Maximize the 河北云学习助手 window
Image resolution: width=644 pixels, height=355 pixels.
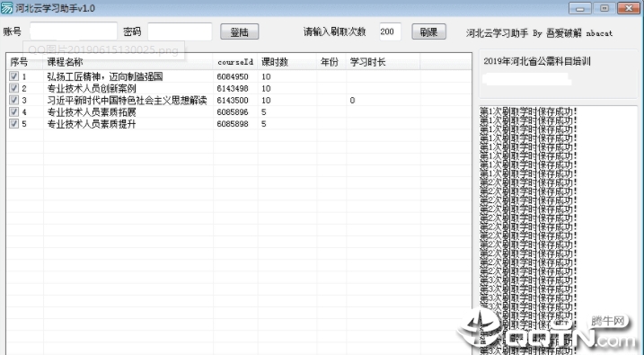tap(604, 8)
